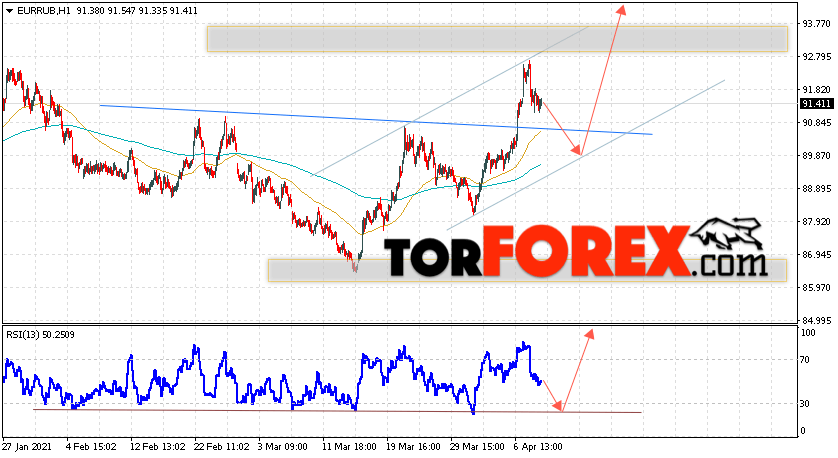Select the upper gray resistance zone rectangle

point(497,39)
